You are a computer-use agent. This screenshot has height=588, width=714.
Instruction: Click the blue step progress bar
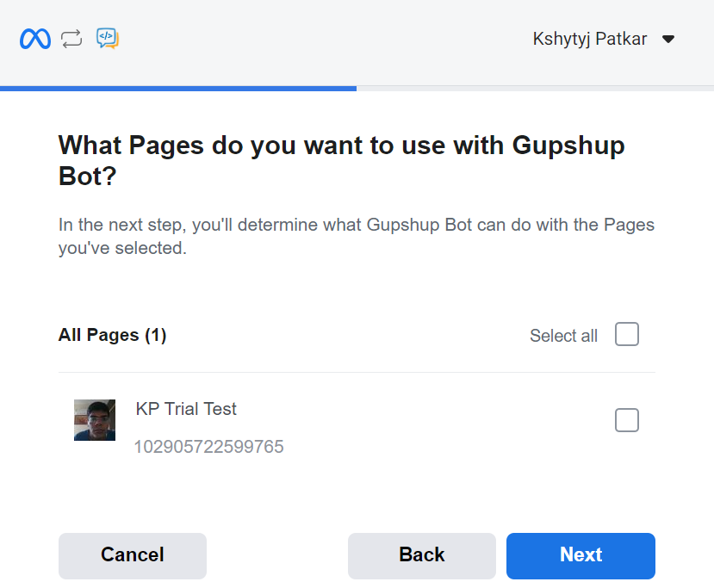click(178, 89)
